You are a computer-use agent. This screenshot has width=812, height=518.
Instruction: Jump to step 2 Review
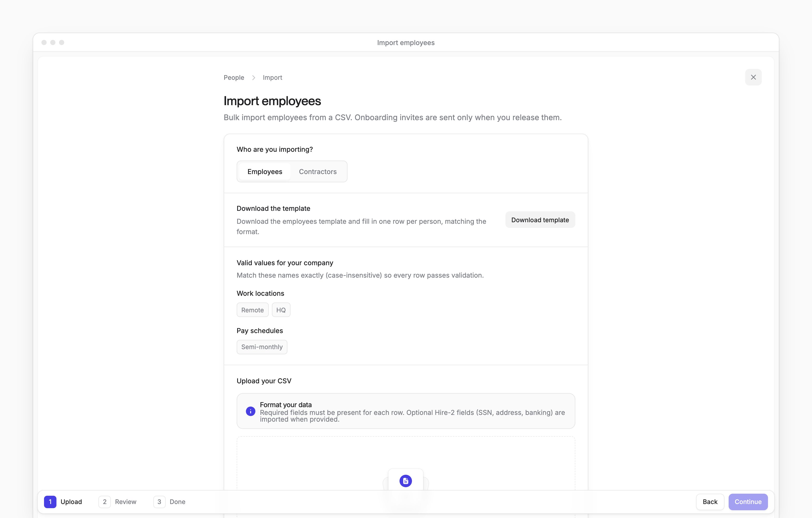(117, 501)
